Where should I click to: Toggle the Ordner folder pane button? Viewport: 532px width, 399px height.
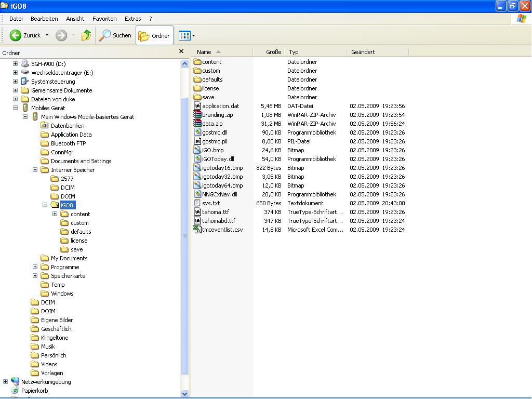click(154, 36)
